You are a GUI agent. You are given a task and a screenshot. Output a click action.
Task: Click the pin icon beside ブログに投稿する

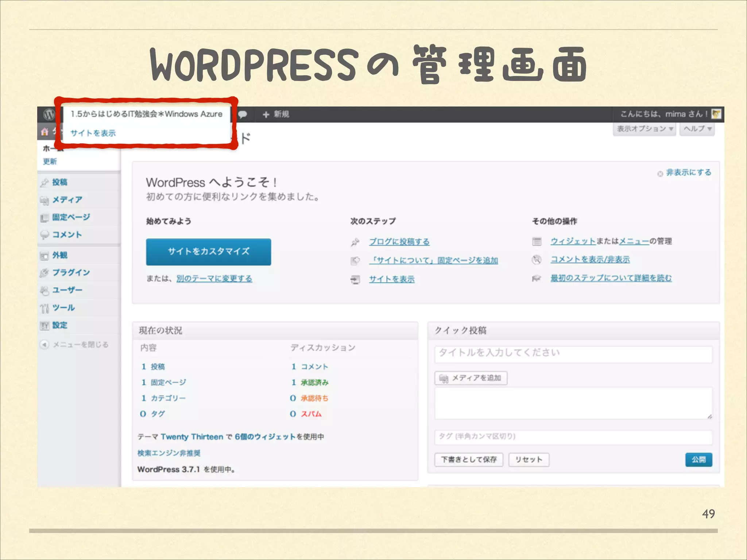(x=355, y=242)
